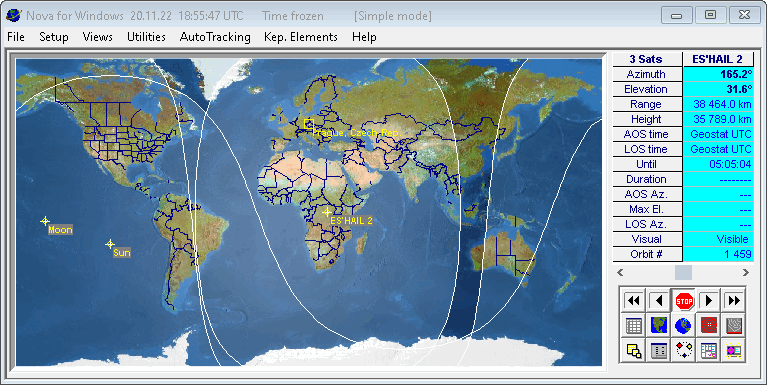
Task: Open the Kep. Elements menu
Action: tap(301, 37)
